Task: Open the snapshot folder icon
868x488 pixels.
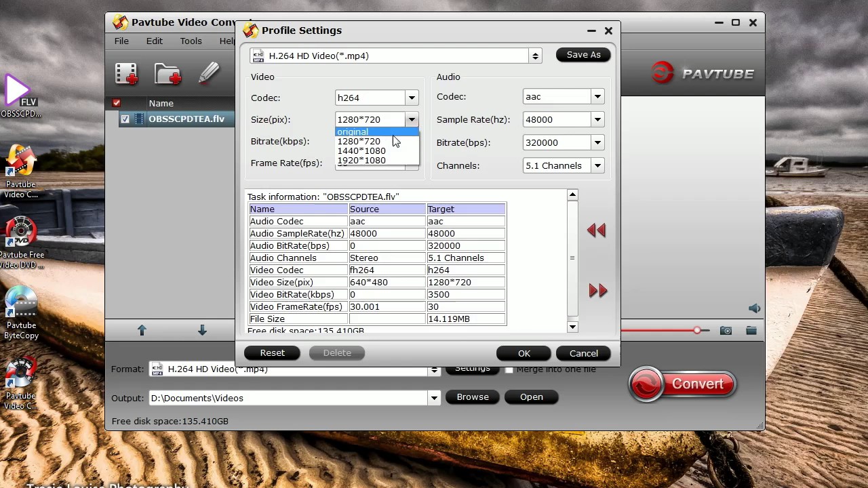Action: coord(751,331)
